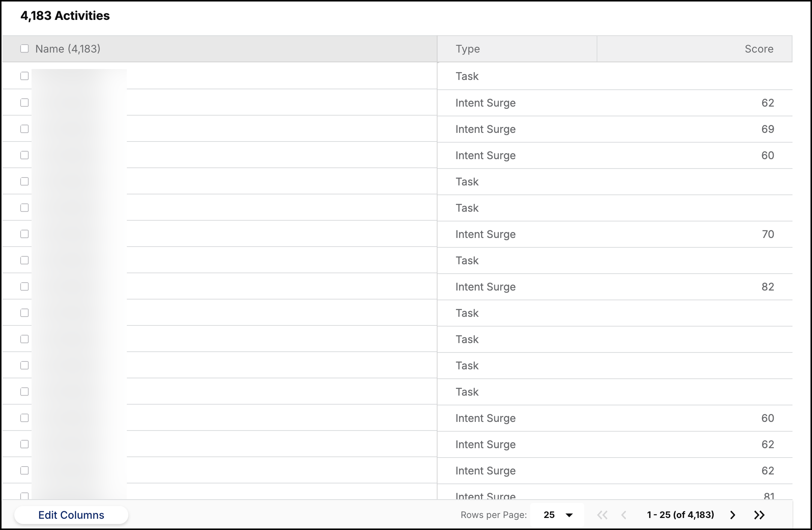The height and width of the screenshot is (530, 812).
Task: Open the Rows per Page dropdown
Action: (x=558, y=515)
